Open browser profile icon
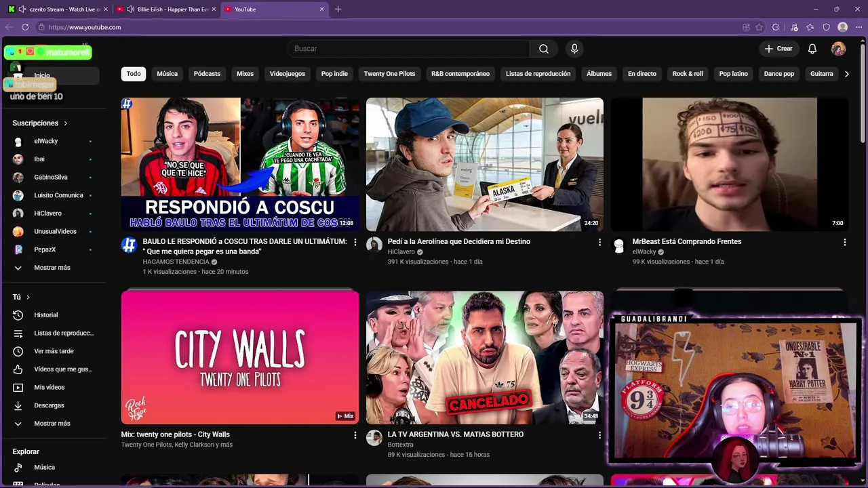 (x=842, y=27)
